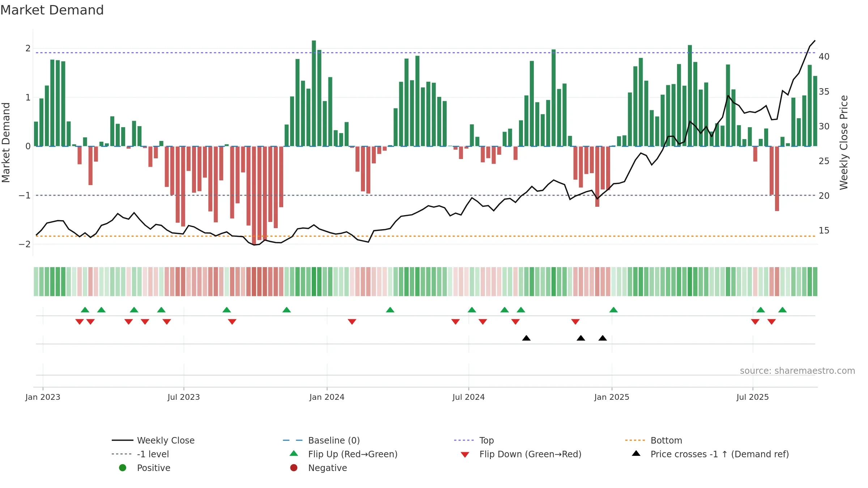The width and height of the screenshot is (868, 488).
Task: Click the -2 demand tick label
Action: tap(25, 244)
